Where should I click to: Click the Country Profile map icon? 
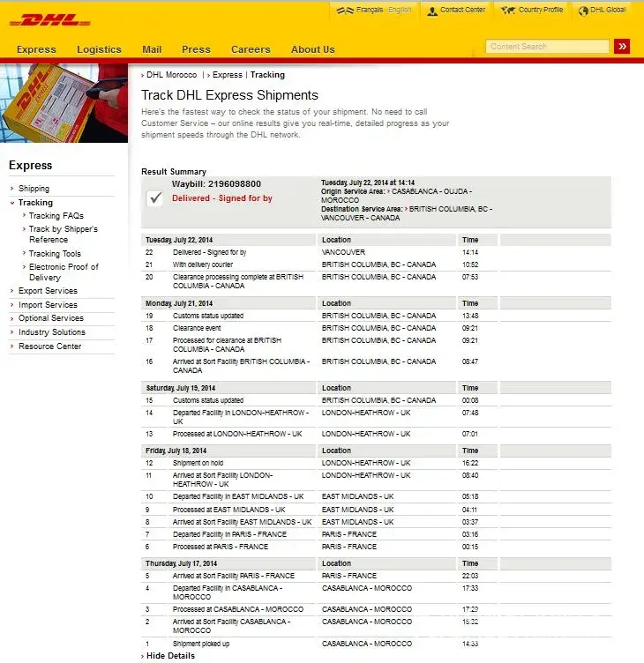pyautogui.click(x=508, y=11)
